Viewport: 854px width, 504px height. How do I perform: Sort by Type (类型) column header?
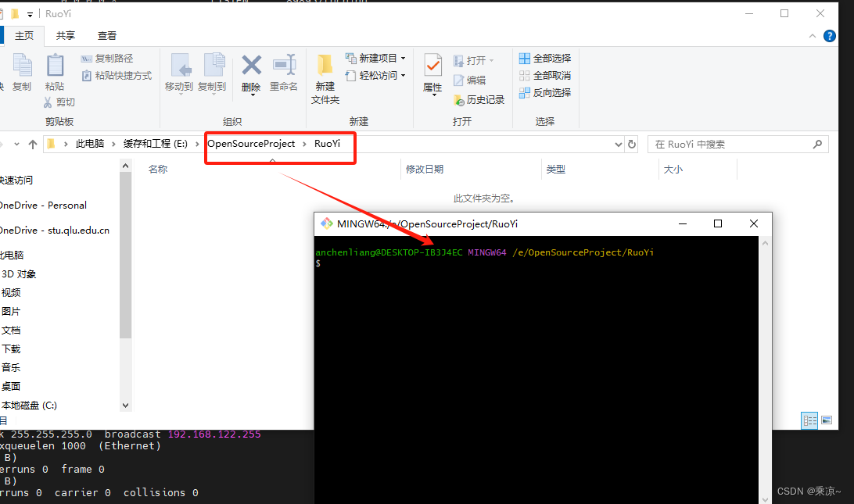click(x=555, y=170)
